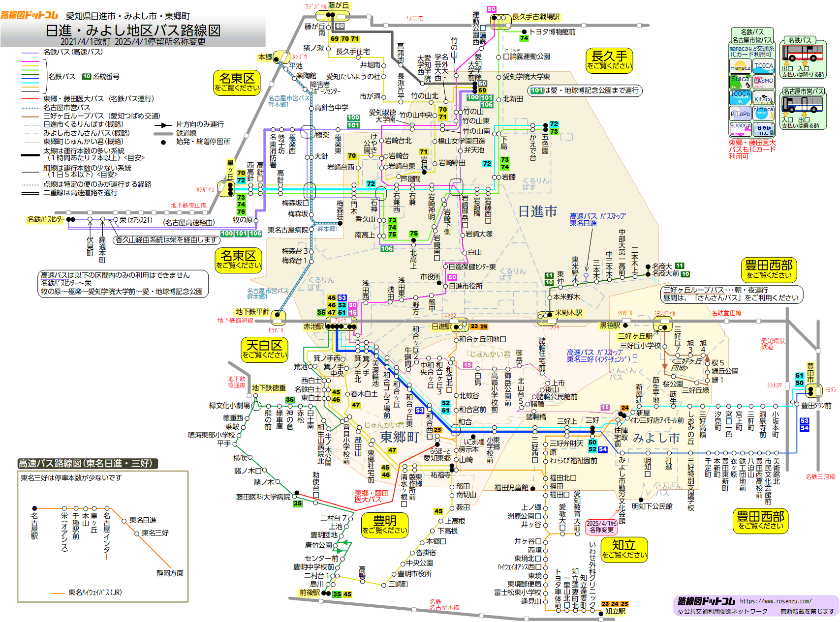840x622 pixels.
Task: Click the 日進・みよし地区バス路線図 title
Action: pyautogui.click(x=133, y=30)
